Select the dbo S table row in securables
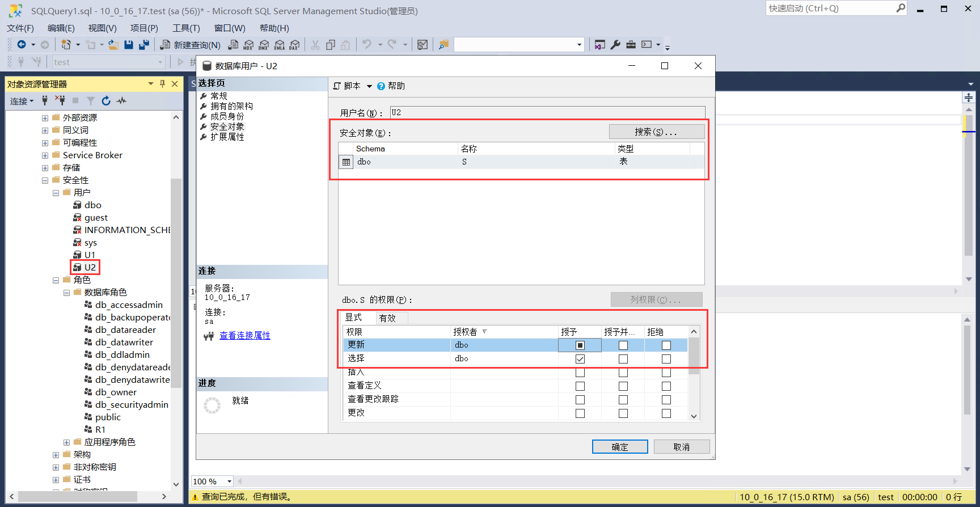This screenshot has width=980, height=507. pyautogui.click(x=521, y=162)
